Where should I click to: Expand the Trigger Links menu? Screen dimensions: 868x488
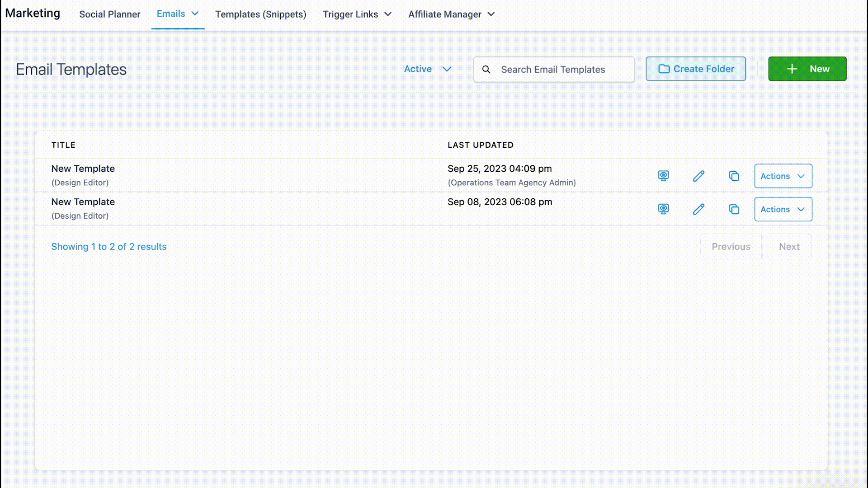(357, 14)
